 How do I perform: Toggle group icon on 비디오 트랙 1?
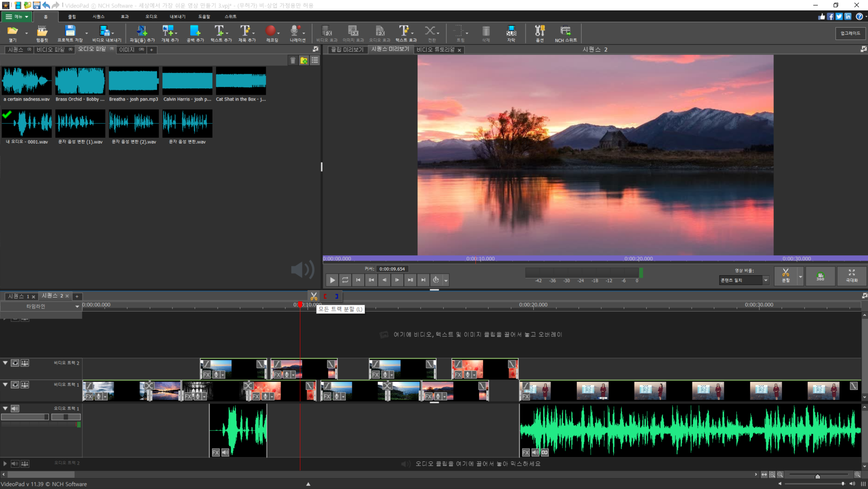25,385
